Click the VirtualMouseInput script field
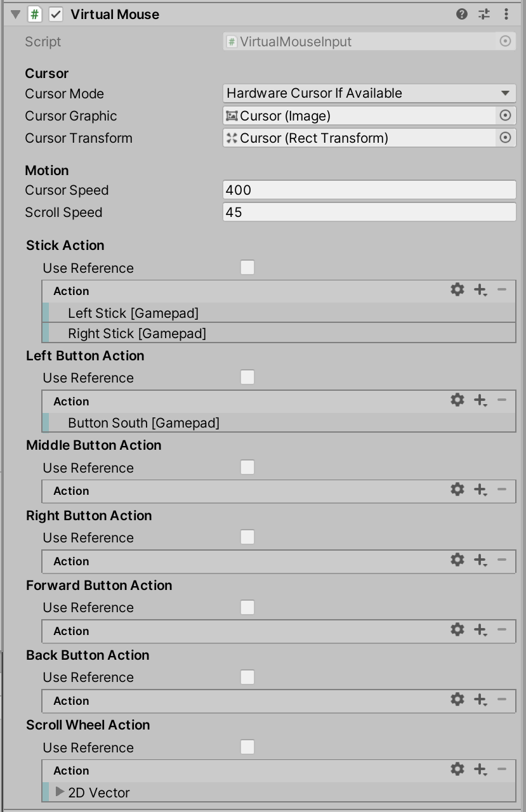526x812 pixels. (368, 41)
